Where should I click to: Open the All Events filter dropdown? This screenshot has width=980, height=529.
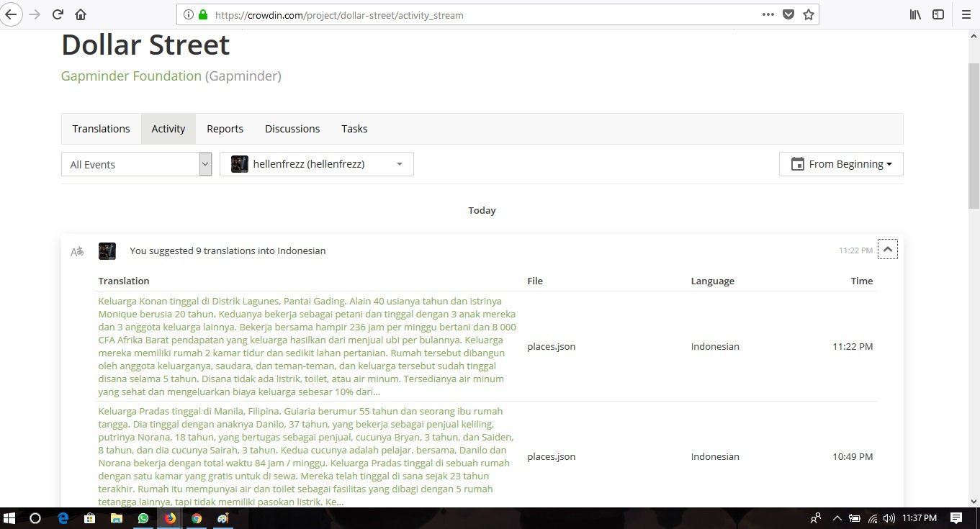click(x=136, y=164)
